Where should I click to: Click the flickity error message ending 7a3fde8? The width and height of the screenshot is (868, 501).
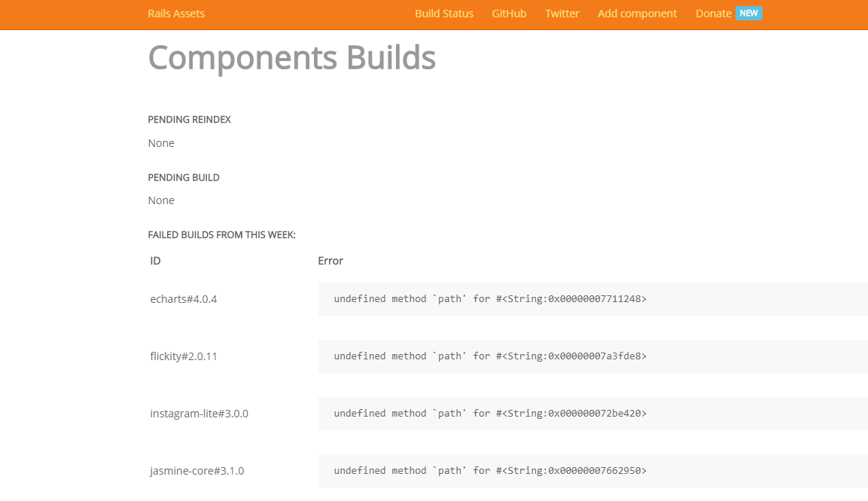[490, 356]
